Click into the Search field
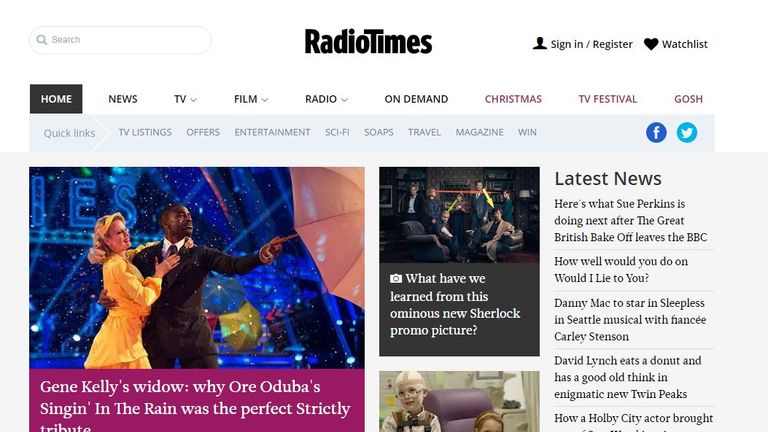This screenshot has height=432, width=768. click(120, 40)
